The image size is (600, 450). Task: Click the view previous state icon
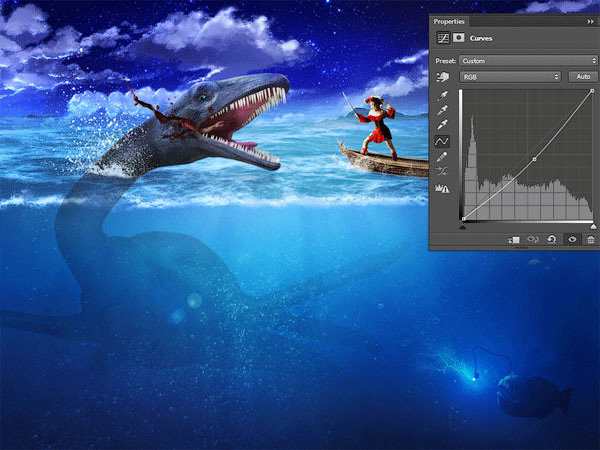pyautogui.click(x=533, y=240)
